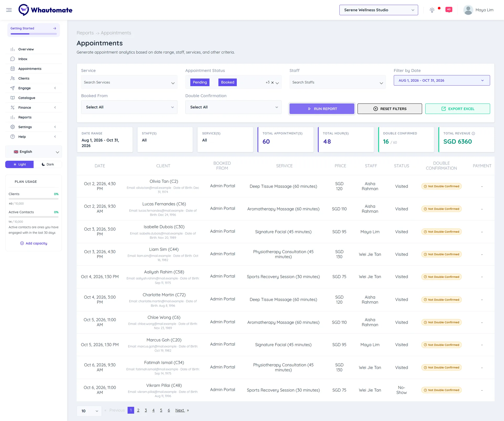Open the Booked From Select All dropdown
The width and height of the screenshot is (504, 421).
(129, 107)
